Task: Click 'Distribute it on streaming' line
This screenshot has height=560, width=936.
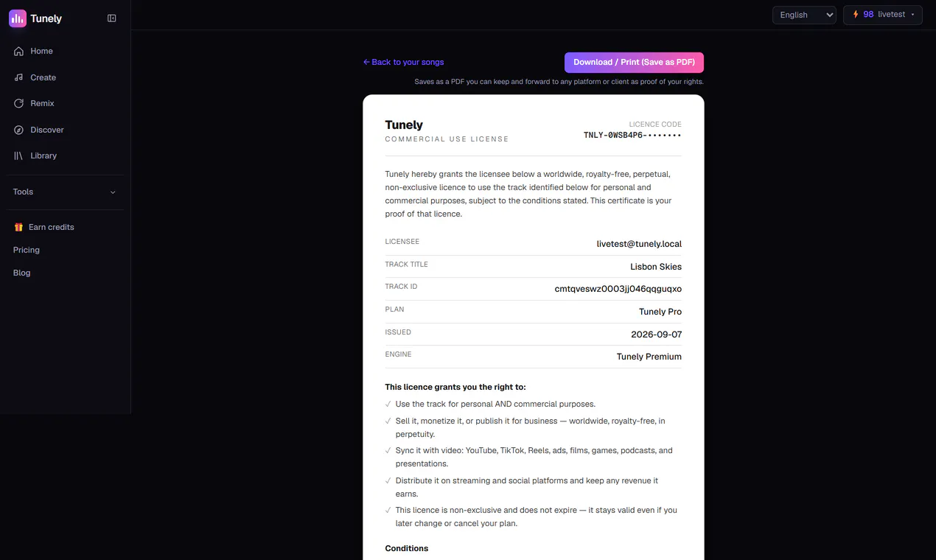Action: click(x=527, y=487)
